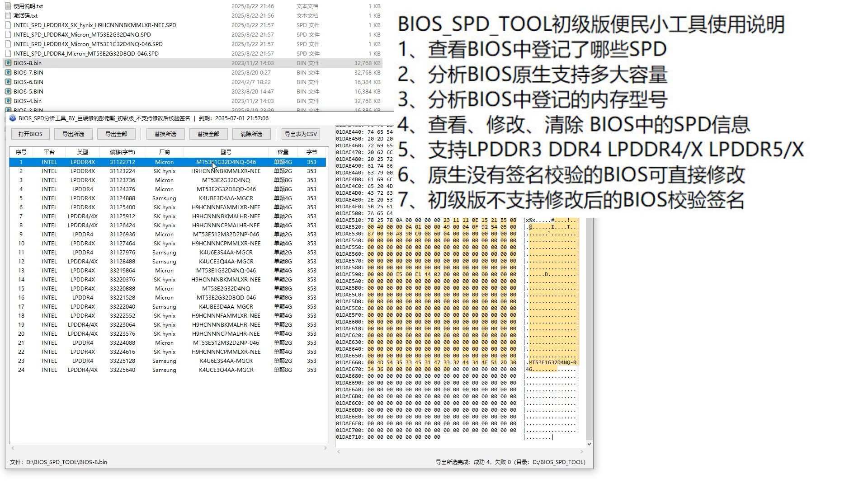The image size is (868, 488).
Task: Select row with offset 33222552
Action: tap(168, 316)
